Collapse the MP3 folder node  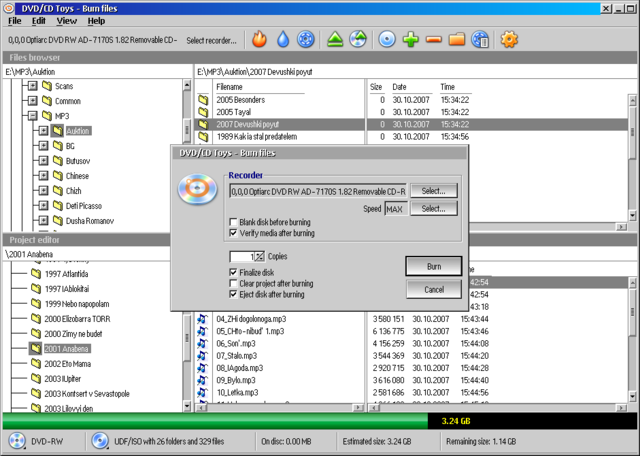(33, 116)
